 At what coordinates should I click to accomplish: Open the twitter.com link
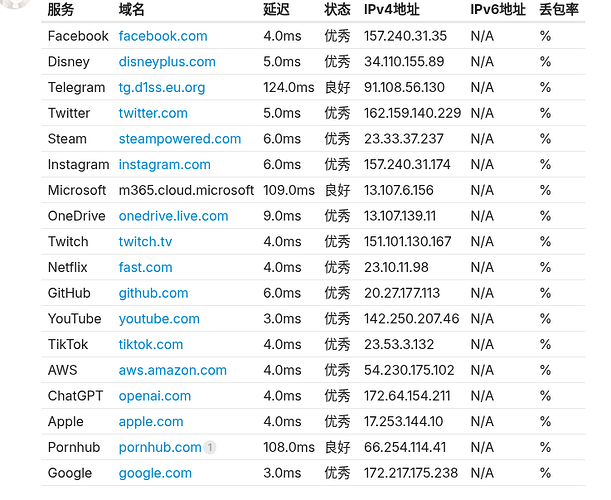153,113
